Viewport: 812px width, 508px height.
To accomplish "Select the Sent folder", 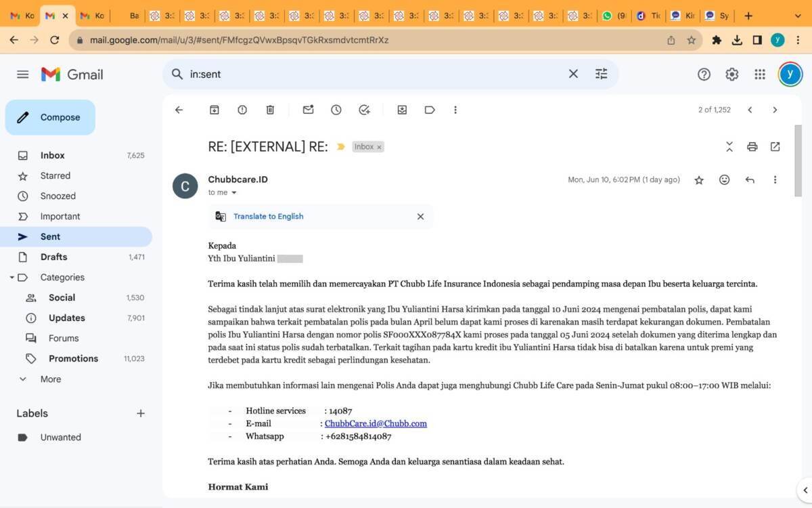I will [76, 236].
